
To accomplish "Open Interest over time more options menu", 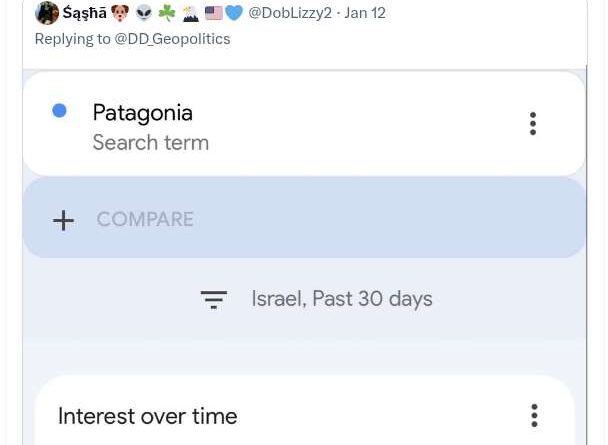I will click(x=534, y=415).
